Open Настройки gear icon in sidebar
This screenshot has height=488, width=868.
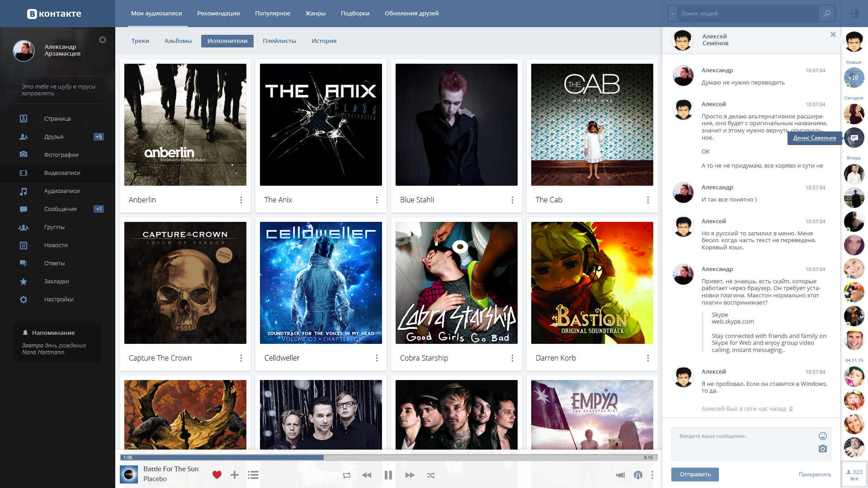point(24,300)
